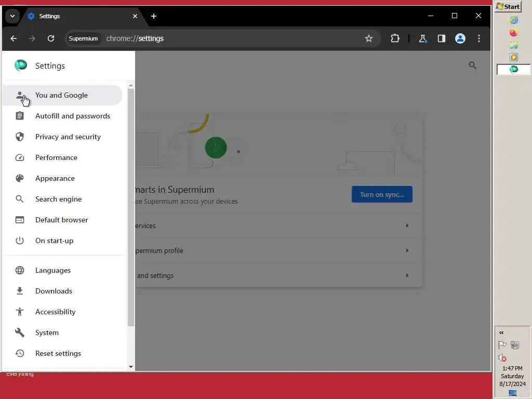This screenshot has width=532, height=399.
Task: Click the Action Center flag icon
Action: (x=502, y=345)
